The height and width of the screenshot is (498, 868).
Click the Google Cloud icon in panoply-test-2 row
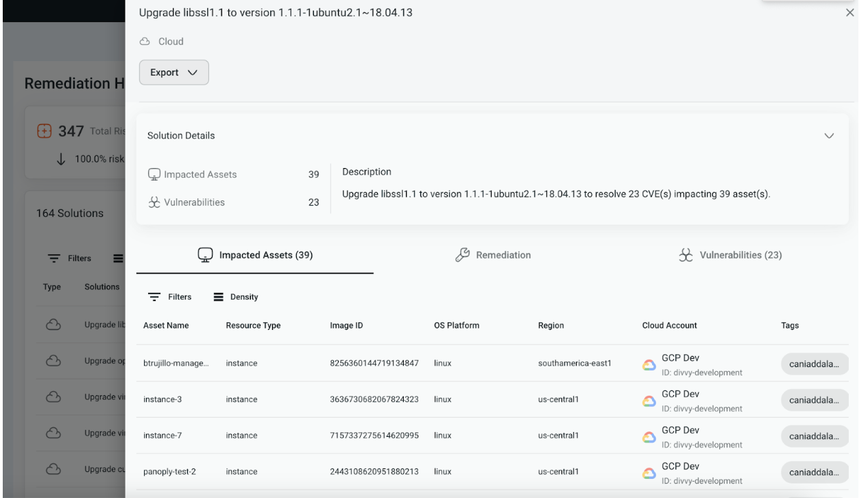pyautogui.click(x=649, y=472)
